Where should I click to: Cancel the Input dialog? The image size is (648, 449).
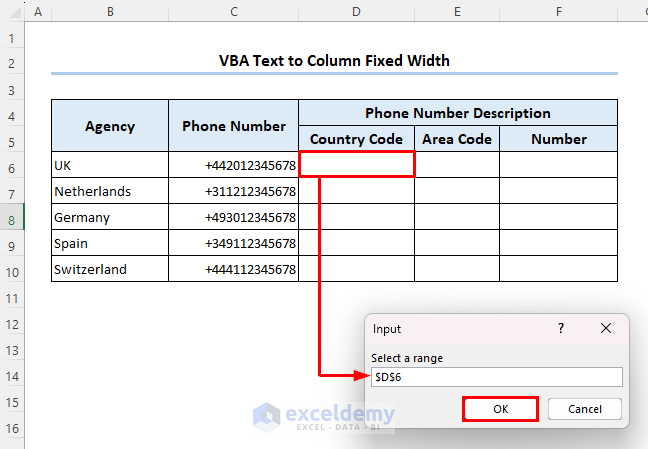[585, 409]
